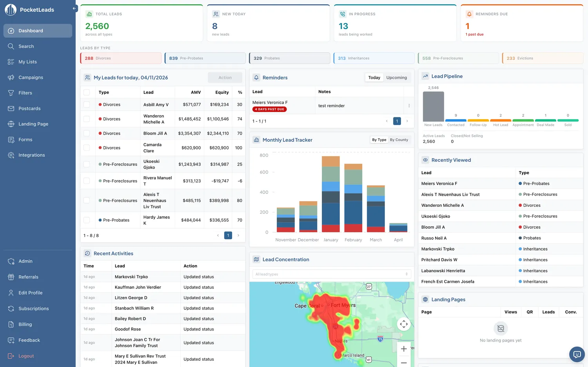The image size is (588, 367).
Task: Click the Total Leads chart icon
Action: 89,14
